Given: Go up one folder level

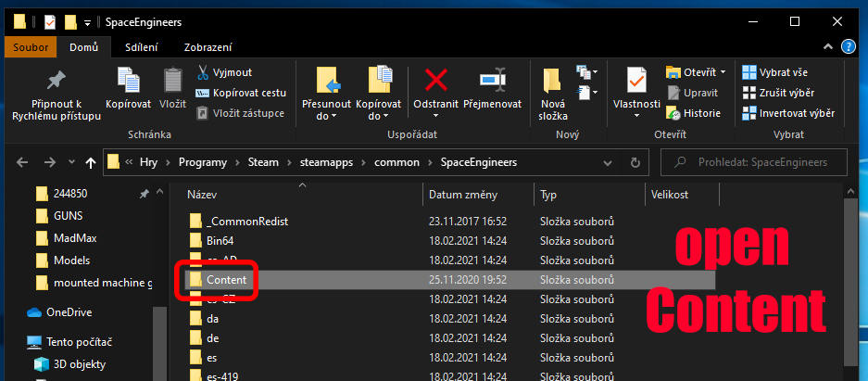Looking at the screenshot, I should (90, 162).
